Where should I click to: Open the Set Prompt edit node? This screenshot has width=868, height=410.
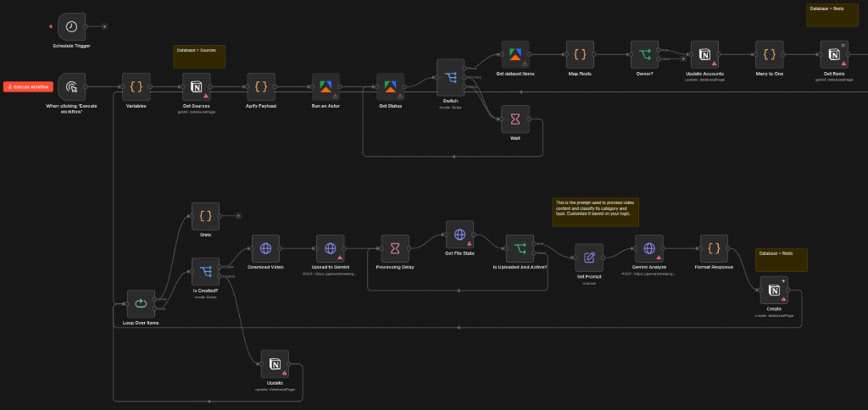[x=589, y=258]
